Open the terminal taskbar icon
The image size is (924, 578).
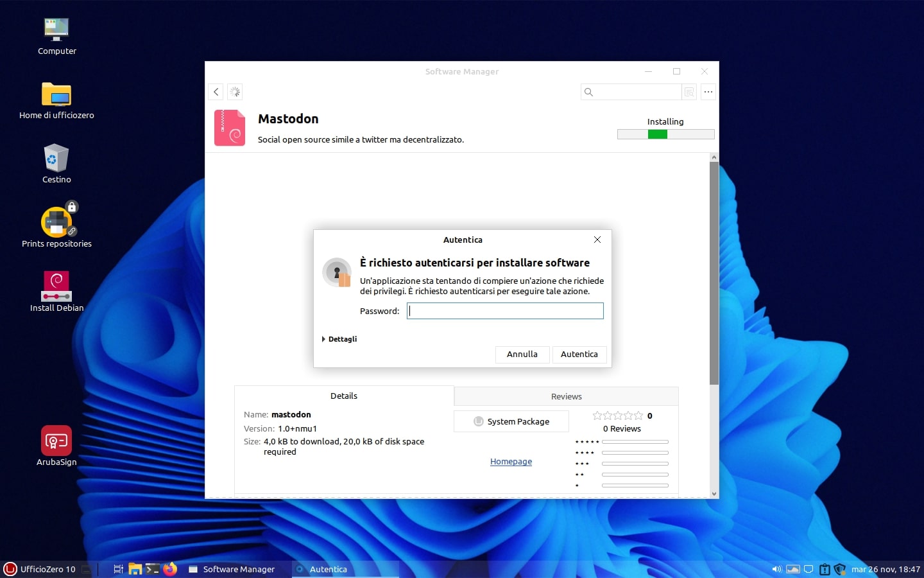click(x=152, y=569)
